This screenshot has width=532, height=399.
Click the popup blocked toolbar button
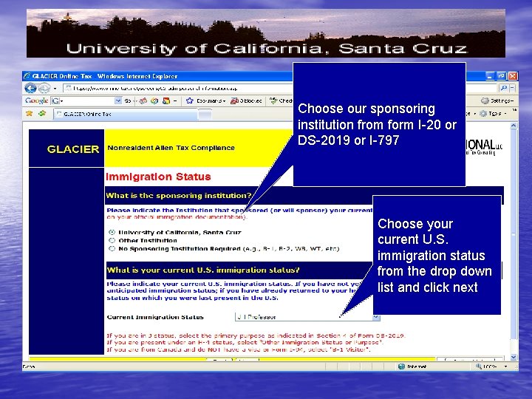(246, 100)
